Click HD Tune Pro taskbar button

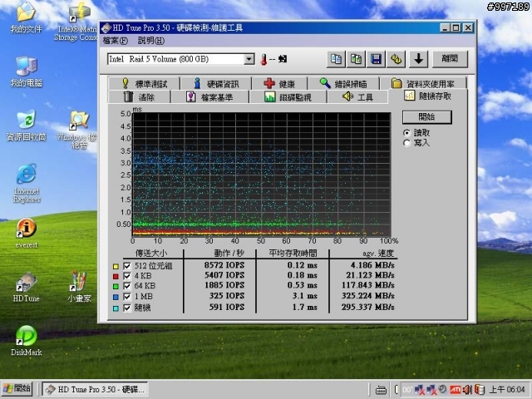tap(96, 389)
